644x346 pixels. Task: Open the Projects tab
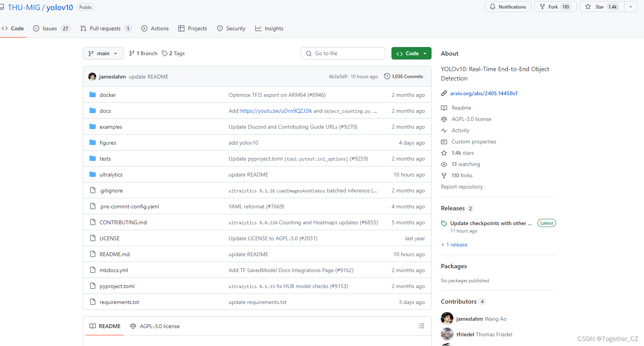pos(193,28)
